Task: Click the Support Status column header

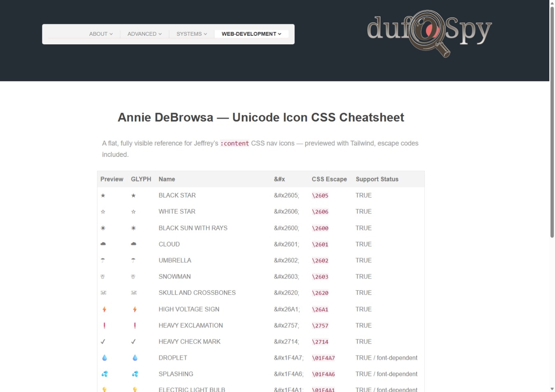Action: [x=377, y=179]
